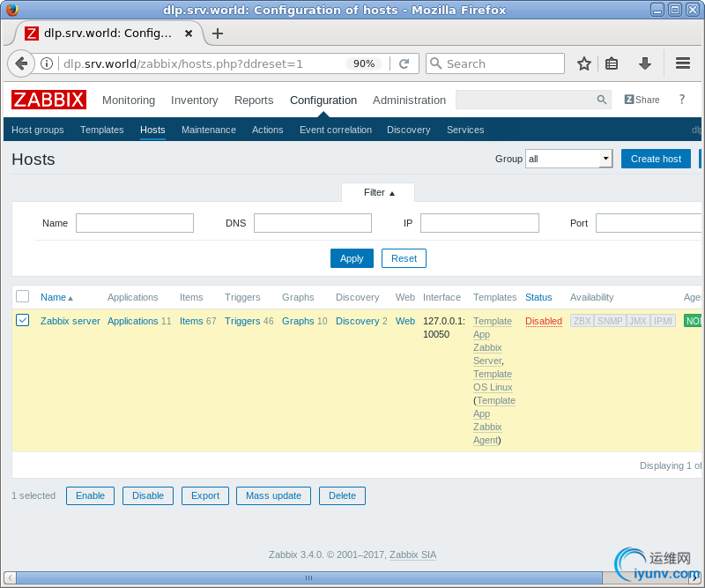This screenshot has height=588, width=705.
Task: Click the Enable button for selected hosts
Action: [x=90, y=495]
